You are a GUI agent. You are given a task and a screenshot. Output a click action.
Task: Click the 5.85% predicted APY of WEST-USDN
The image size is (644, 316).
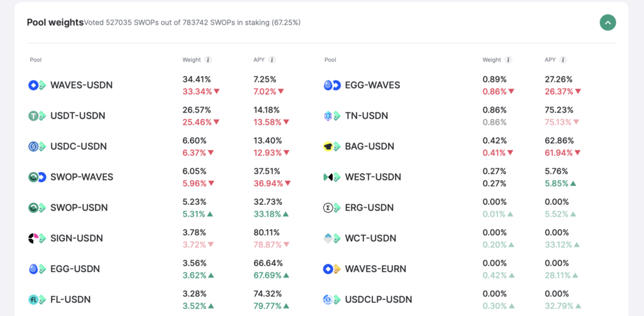click(x=557, y=183)
